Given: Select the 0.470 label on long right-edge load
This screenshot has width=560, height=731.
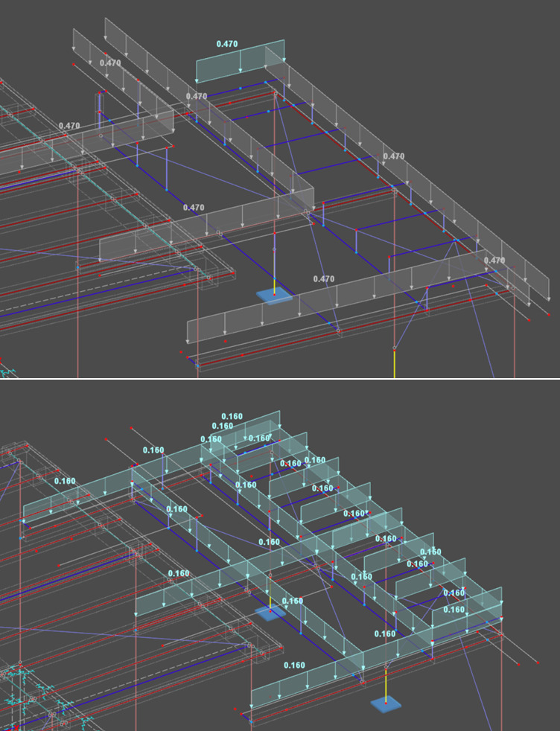Looking at the screenshot, I should coord(393,156).
